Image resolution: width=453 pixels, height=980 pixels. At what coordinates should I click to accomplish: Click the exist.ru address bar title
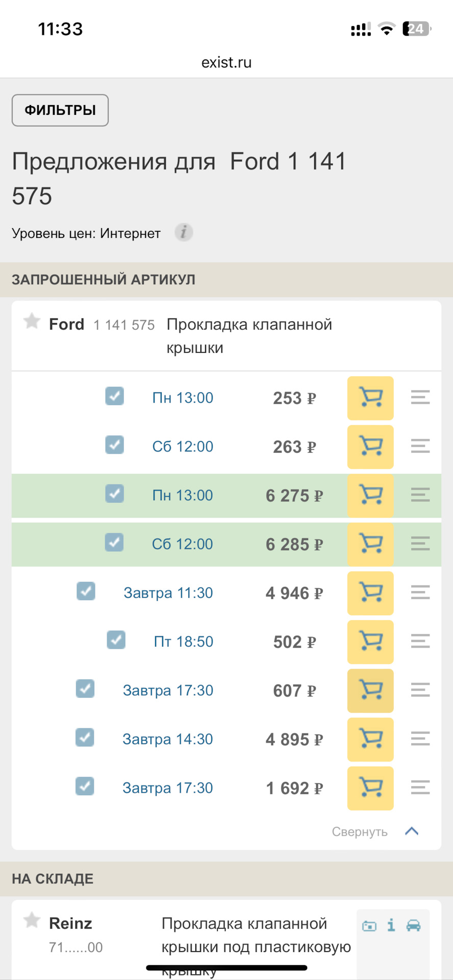226,62
